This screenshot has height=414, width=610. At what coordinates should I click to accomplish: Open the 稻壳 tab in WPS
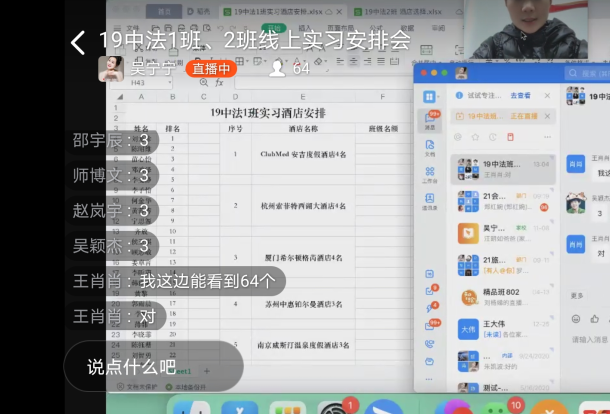click(199, 12)
